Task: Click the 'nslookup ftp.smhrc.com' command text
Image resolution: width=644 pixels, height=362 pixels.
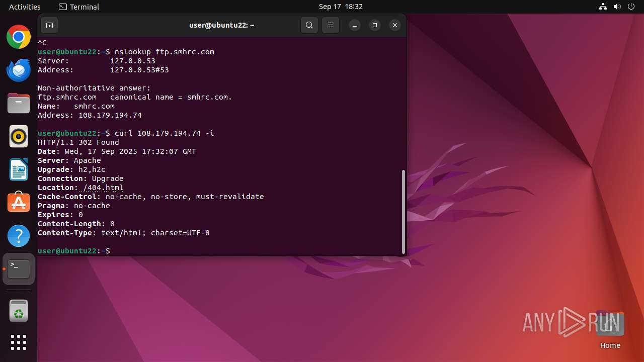Action: (x=165, y=52)
